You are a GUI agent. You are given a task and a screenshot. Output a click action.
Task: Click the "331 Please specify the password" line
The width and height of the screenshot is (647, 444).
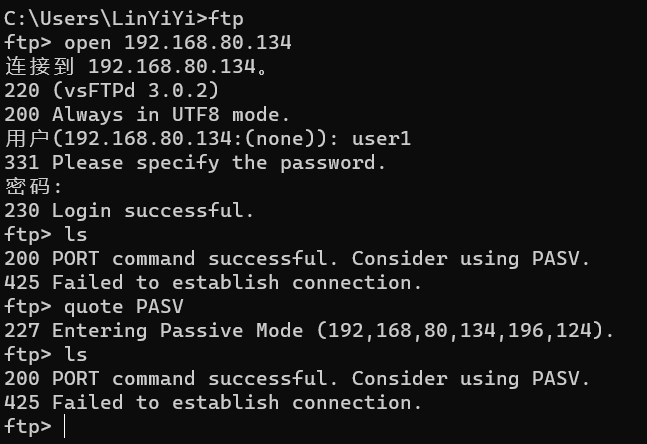pos(195,163)
